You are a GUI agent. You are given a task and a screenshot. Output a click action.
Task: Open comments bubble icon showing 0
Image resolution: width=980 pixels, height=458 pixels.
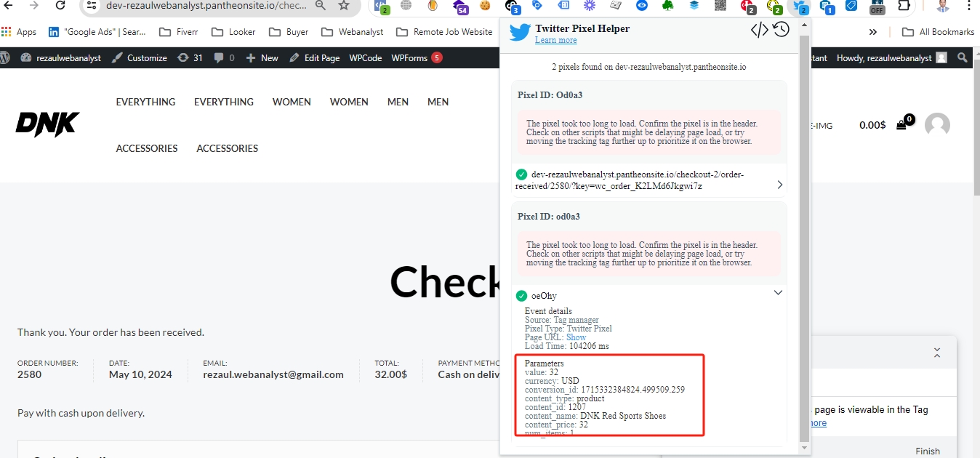pyautogui.click(x=224, y=57)
